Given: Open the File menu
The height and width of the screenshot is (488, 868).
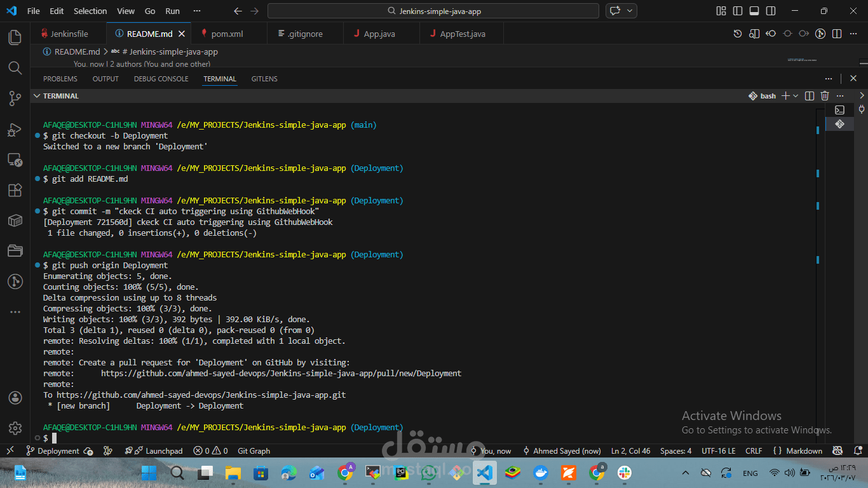Looking at the screenshot, I should pyautogui.click(x=34, y=11).
